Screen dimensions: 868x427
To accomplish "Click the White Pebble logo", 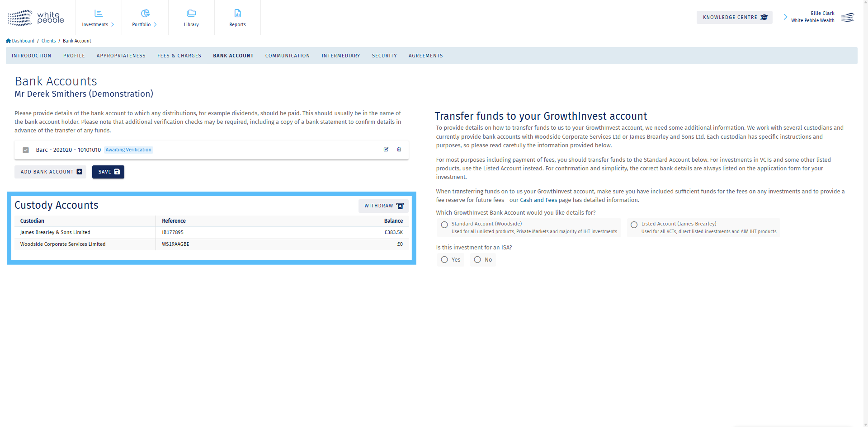I will [x=36, y=18].
